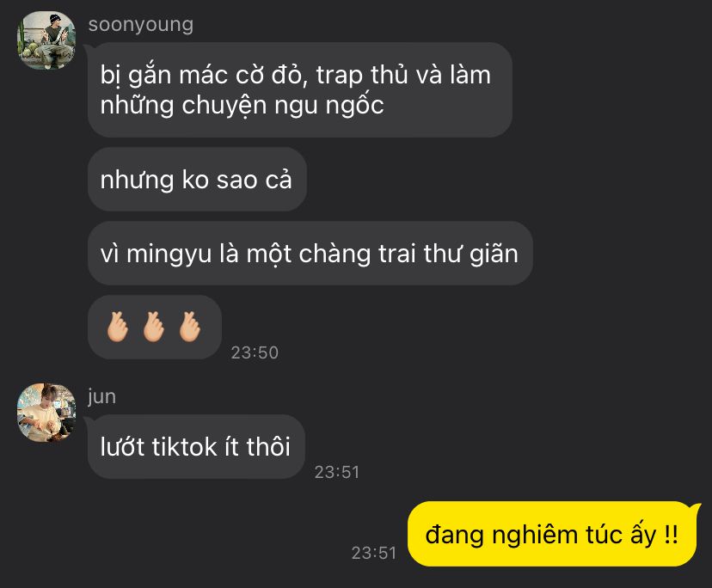The height and width of the screenshot is (588, 712).
Task: Tap the 23:50 timestamp
Action: 255,352
